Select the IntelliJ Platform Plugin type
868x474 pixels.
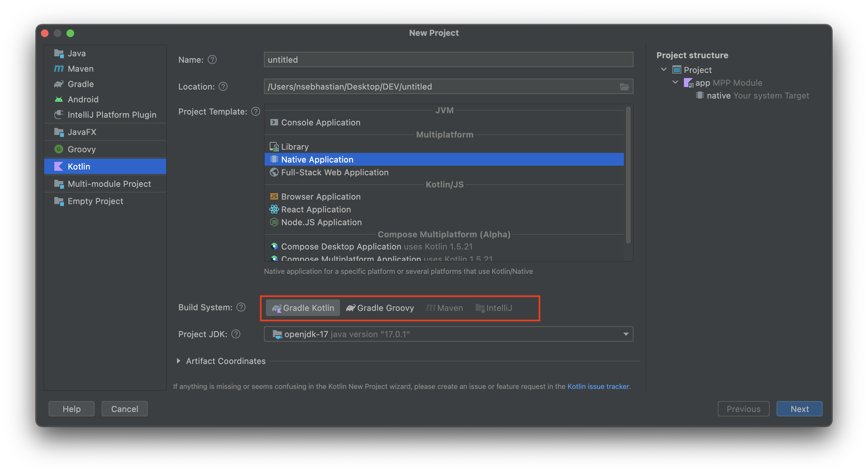pos(105,115)
